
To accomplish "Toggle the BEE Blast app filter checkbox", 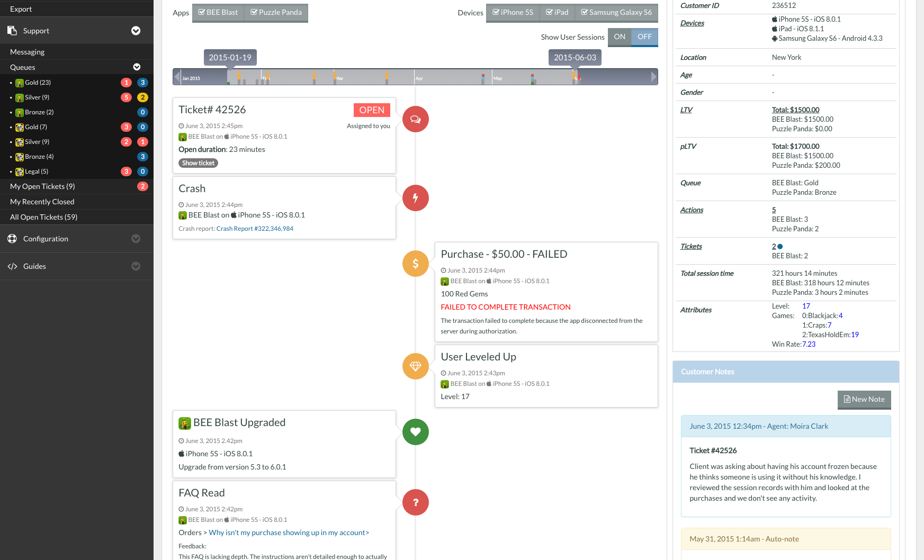I will coord(218,13).
